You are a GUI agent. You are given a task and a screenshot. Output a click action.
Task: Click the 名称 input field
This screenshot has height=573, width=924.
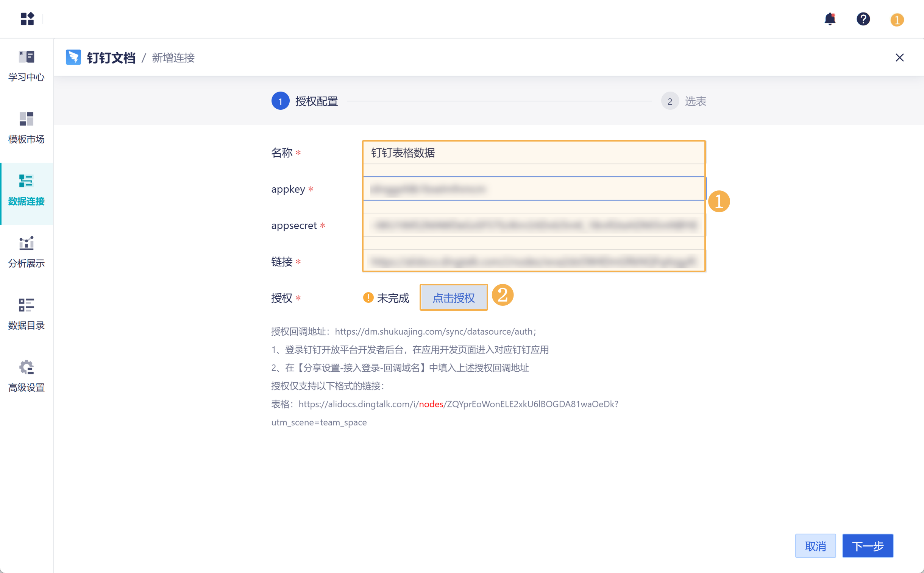tap(534, 153)
